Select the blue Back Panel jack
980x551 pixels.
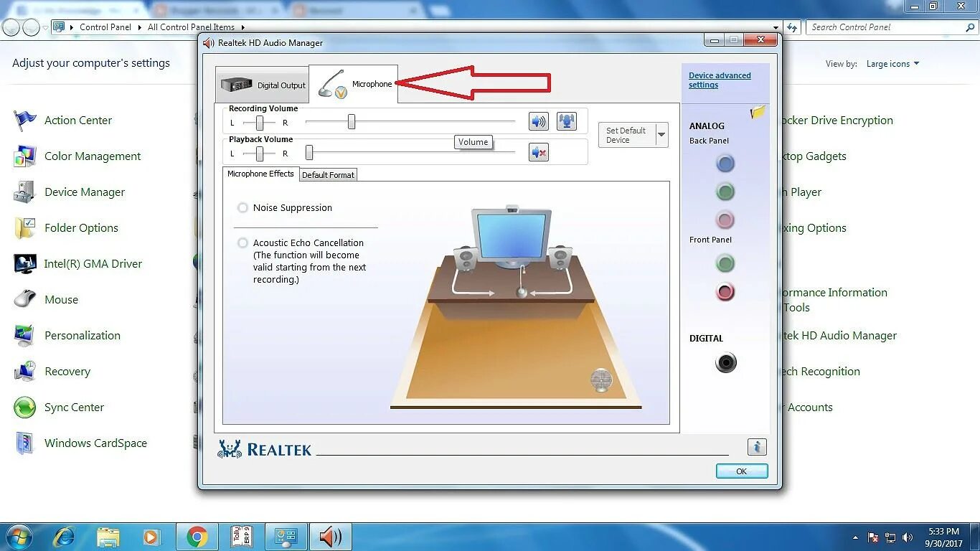(725, 164)
